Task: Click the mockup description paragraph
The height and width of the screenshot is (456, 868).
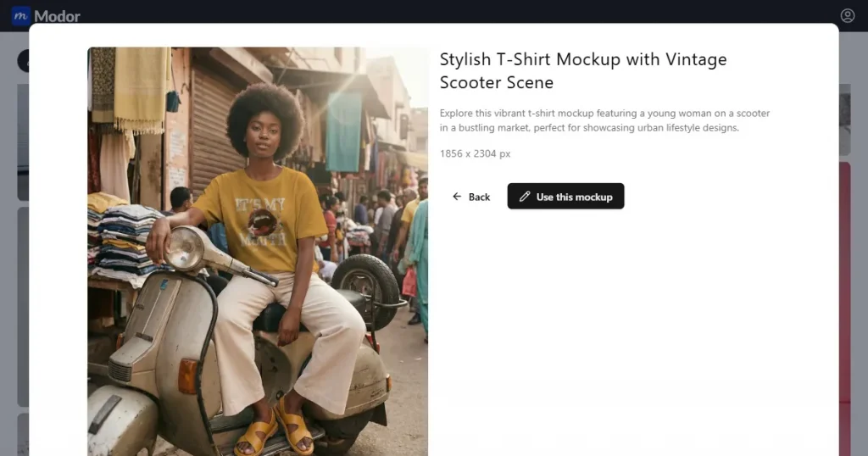Action: pyautogui.click(x=604, y=120)
